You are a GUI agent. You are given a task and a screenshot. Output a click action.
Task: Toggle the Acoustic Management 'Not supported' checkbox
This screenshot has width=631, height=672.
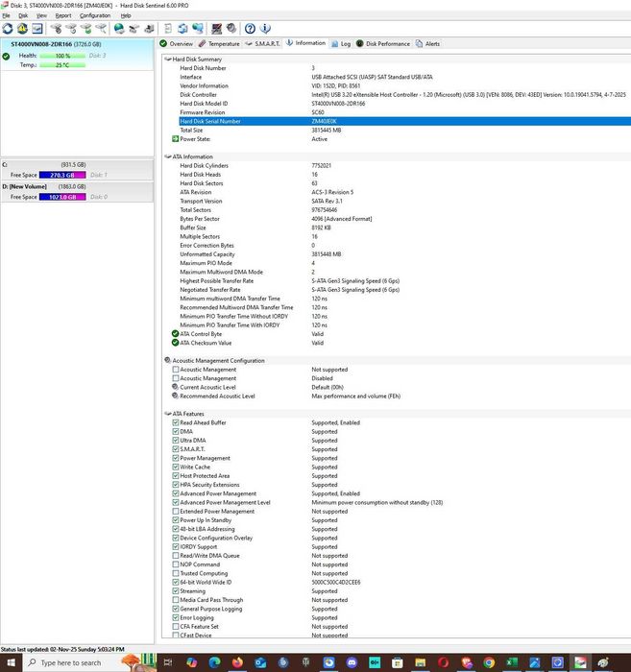click(176, 370)
